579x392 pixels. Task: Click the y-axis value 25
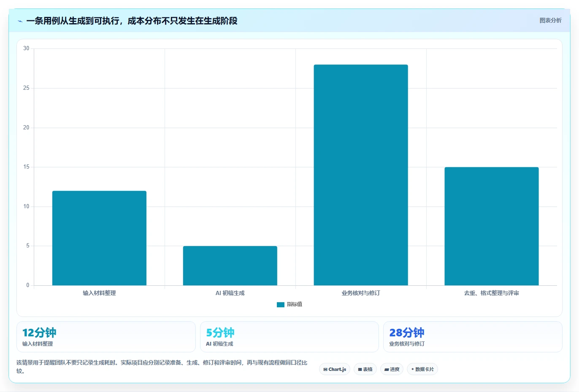26,88
